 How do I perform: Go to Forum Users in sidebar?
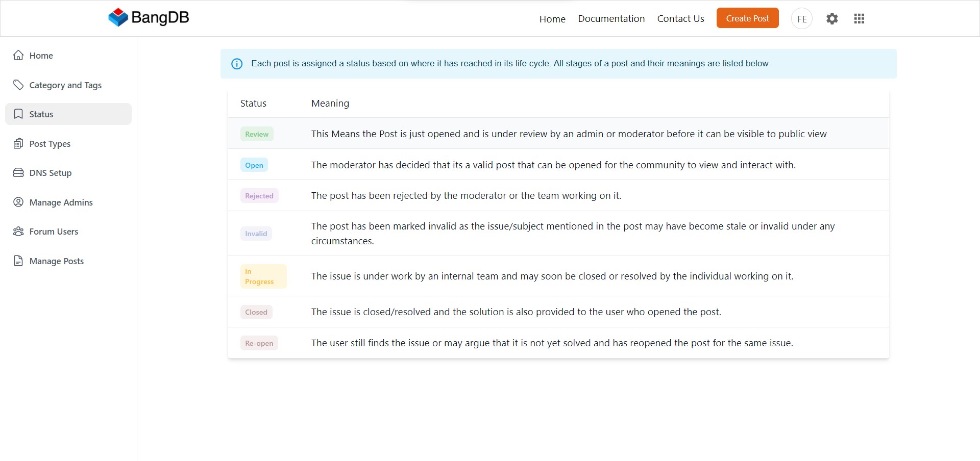pyautogui.click(x=68, y=231)
